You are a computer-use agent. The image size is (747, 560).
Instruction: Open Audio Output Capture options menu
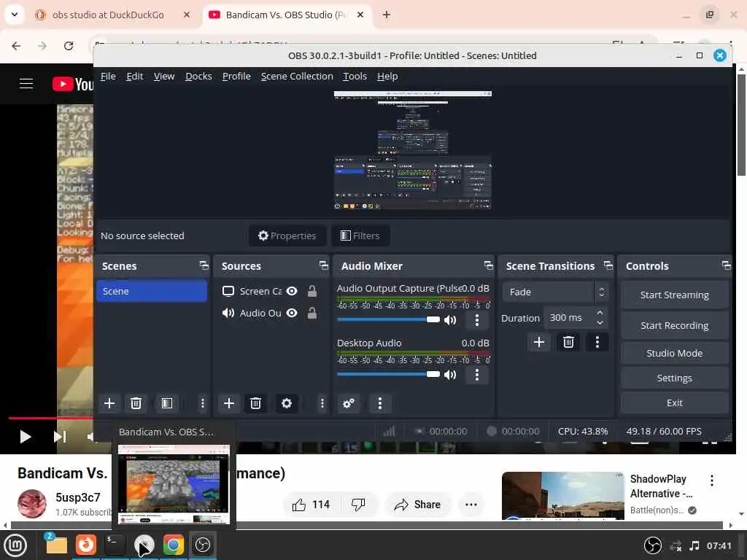[477, 320]
